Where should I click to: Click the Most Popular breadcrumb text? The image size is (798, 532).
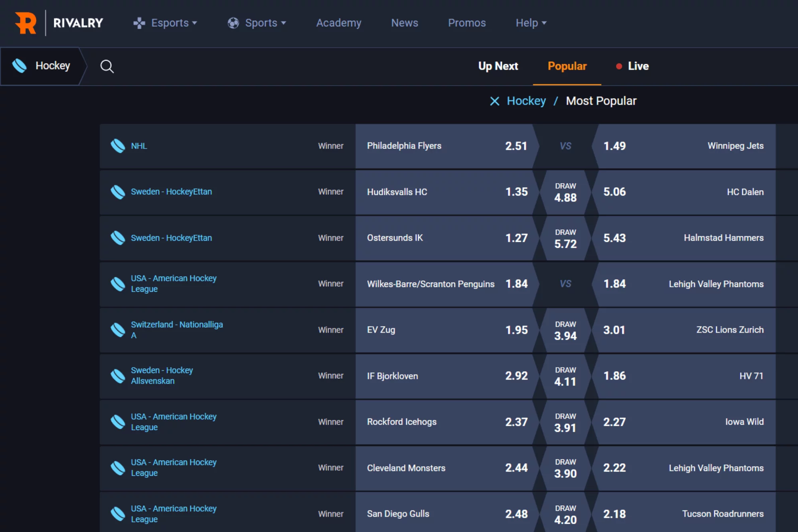coord(601,101)
